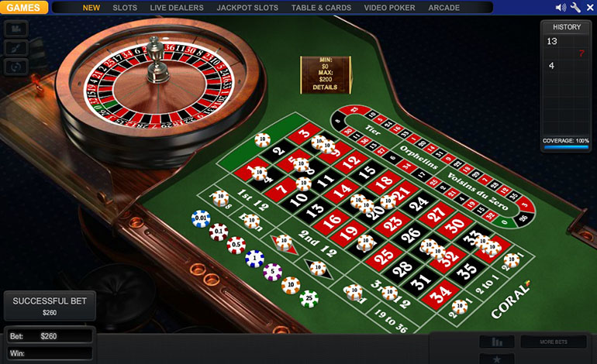Open settings via the wrench icon
This screenshot has height=364, width=597.
click(575, 8)
